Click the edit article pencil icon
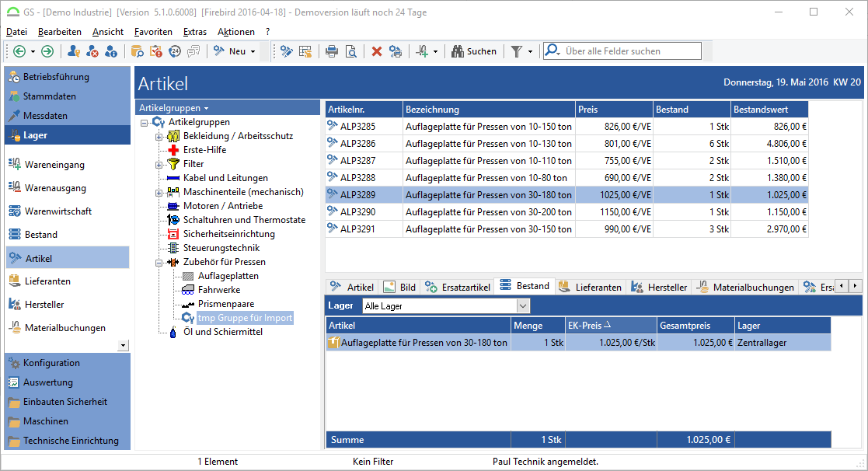The image size is (868, 471). pos(286,51)
